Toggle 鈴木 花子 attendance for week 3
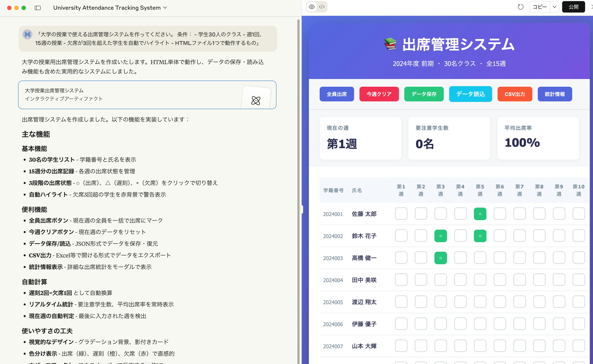This screenshot has width=593, height=364. [440, 236]
